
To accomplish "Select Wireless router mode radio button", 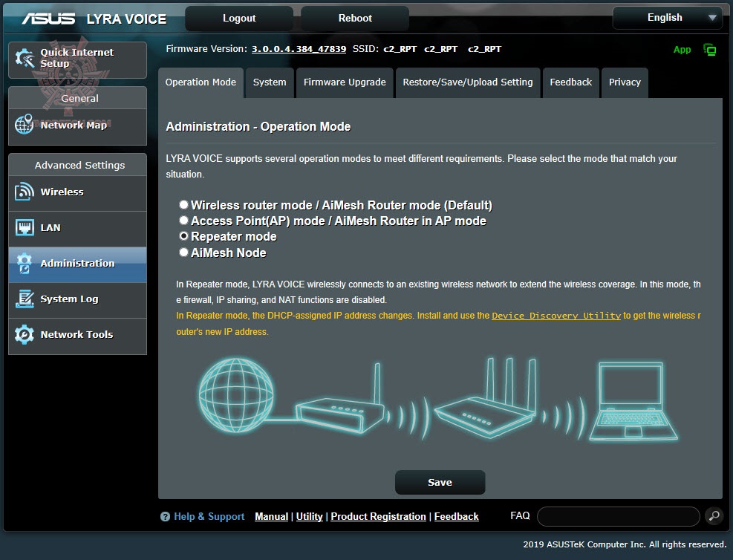I will [183, 205].
